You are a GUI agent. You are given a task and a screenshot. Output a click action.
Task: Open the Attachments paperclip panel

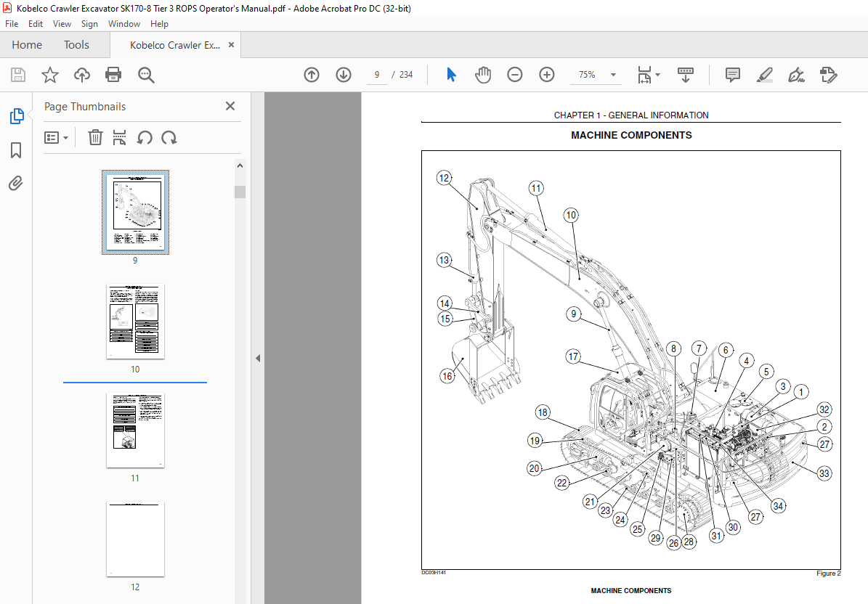coord(16,183)
